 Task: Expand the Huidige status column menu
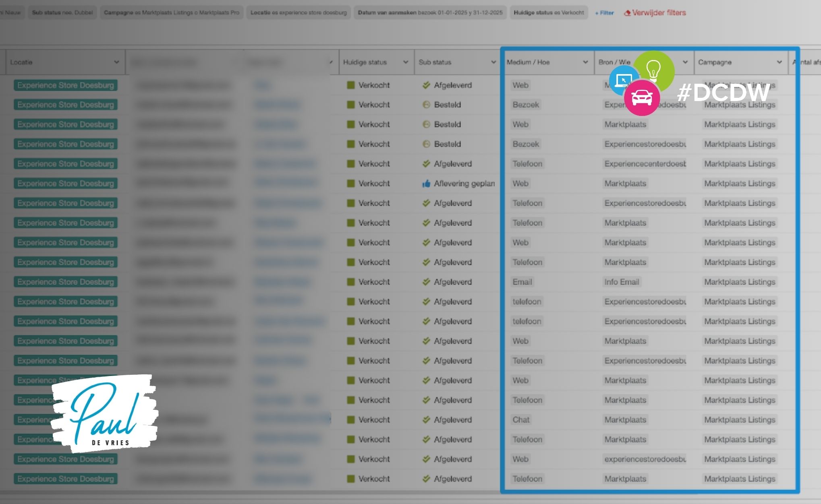click(405, 62)
